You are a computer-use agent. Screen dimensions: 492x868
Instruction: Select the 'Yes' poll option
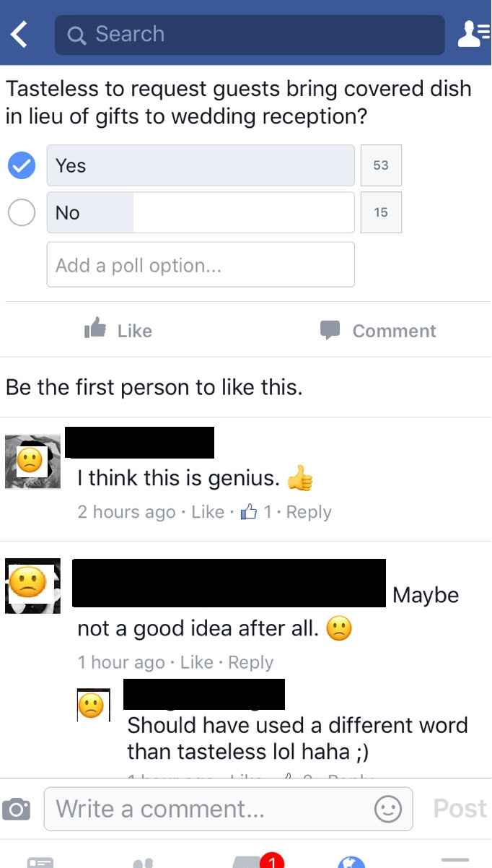(201, 165)
